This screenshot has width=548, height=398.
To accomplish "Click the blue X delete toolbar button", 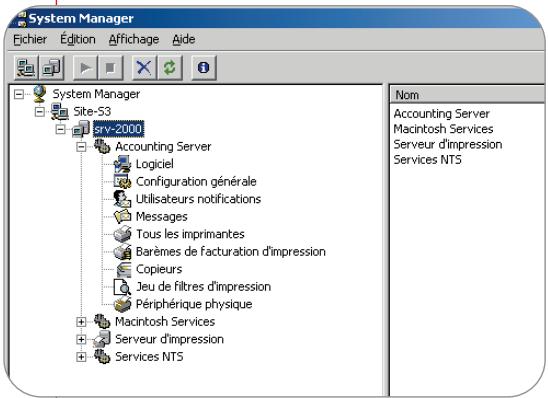I will point(144,67).
